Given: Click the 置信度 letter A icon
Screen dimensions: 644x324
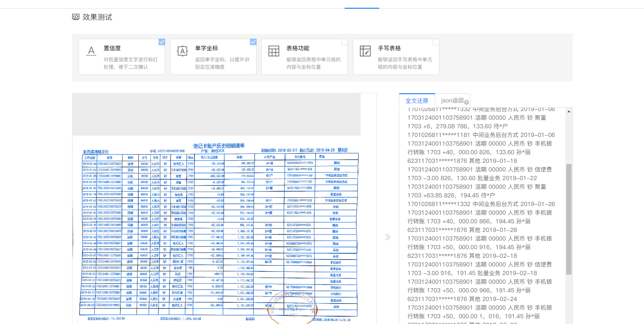Looking at the screenshot, I should tap(91, 51).
